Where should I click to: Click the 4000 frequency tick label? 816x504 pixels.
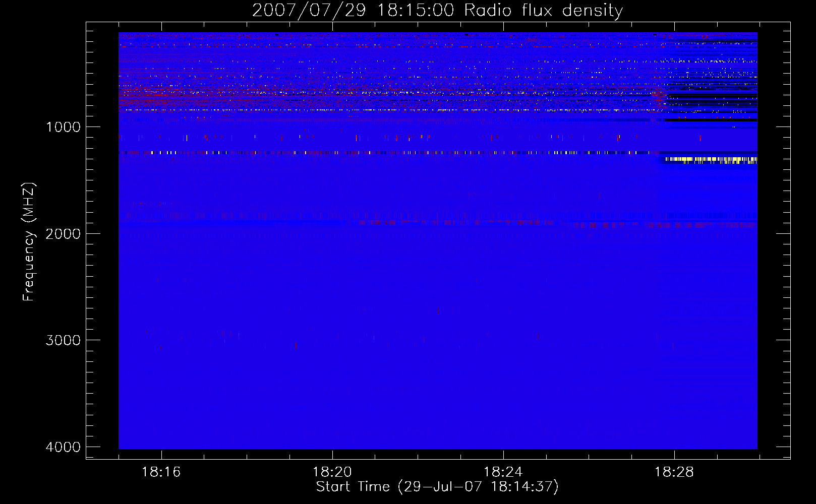pyautogui.click(x=63, y=447)
